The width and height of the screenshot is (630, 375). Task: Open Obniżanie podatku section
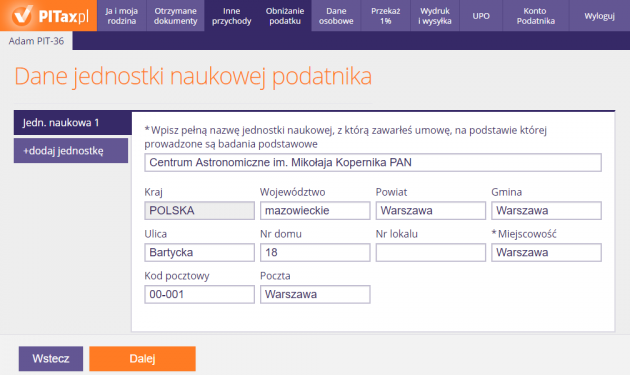pos(285,16)
